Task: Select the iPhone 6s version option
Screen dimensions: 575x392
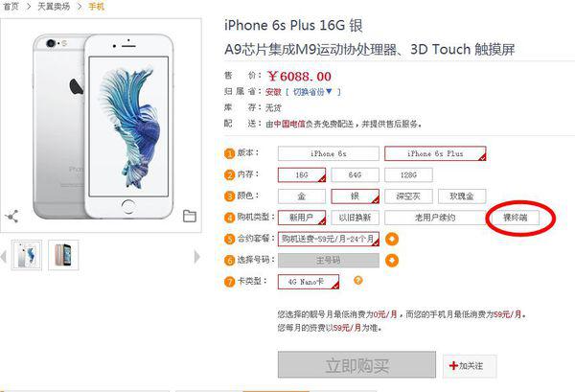Action: click(328, 153)
